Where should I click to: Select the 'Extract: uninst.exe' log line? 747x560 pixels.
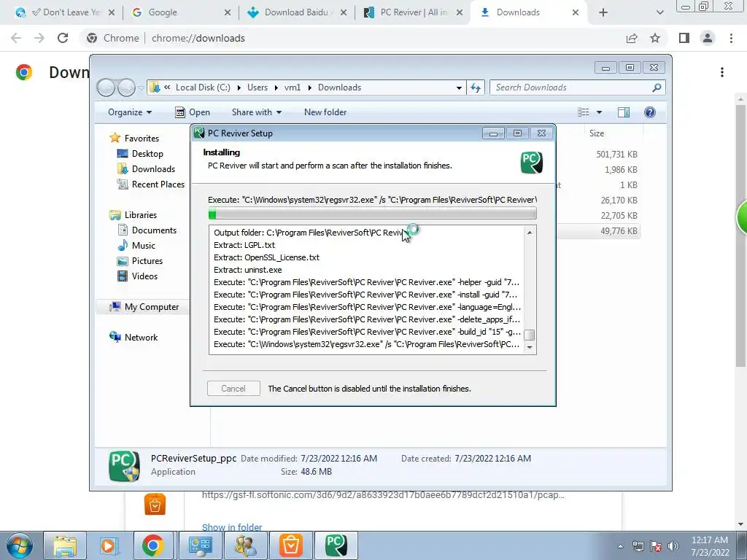248,270
